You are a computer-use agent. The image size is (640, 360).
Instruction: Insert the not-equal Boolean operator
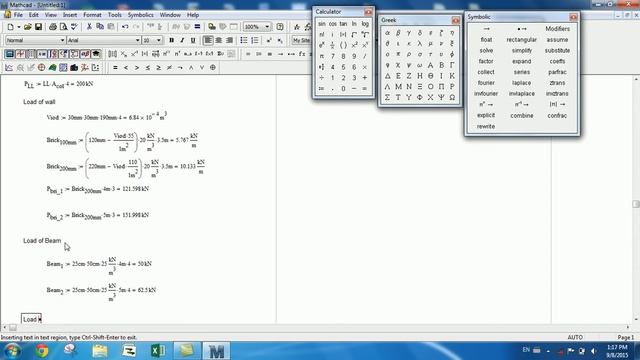169,67
